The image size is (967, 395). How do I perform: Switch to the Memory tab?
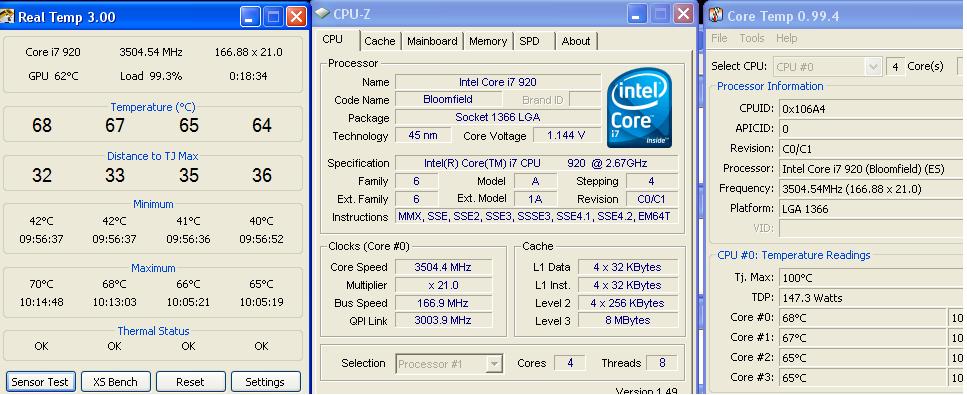click(488, 41)
